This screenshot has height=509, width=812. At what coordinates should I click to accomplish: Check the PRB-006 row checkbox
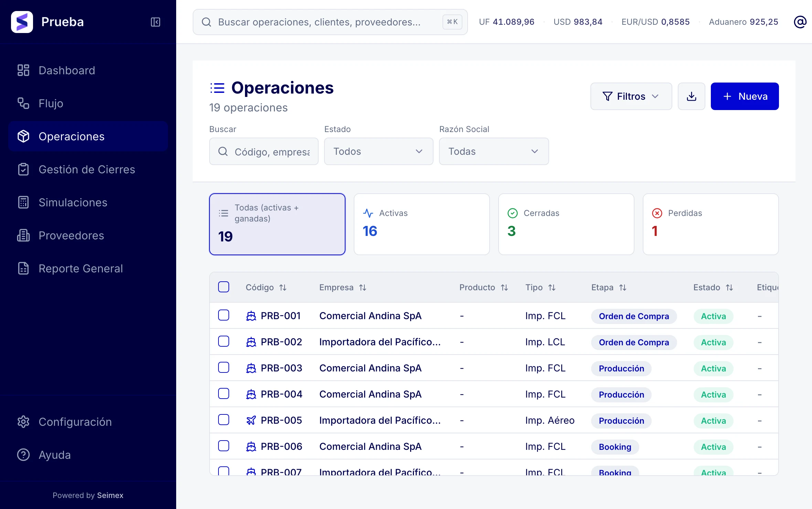[224, 446]
